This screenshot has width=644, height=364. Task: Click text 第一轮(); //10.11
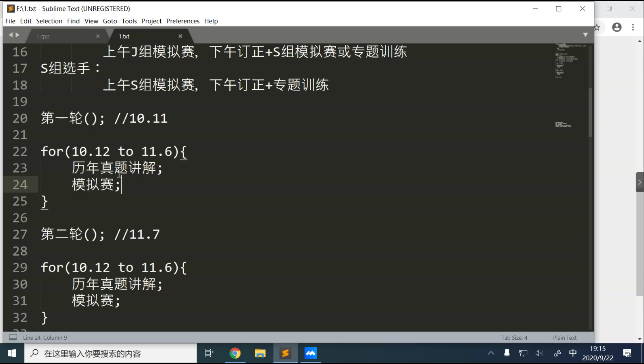(x=104, y=118)
